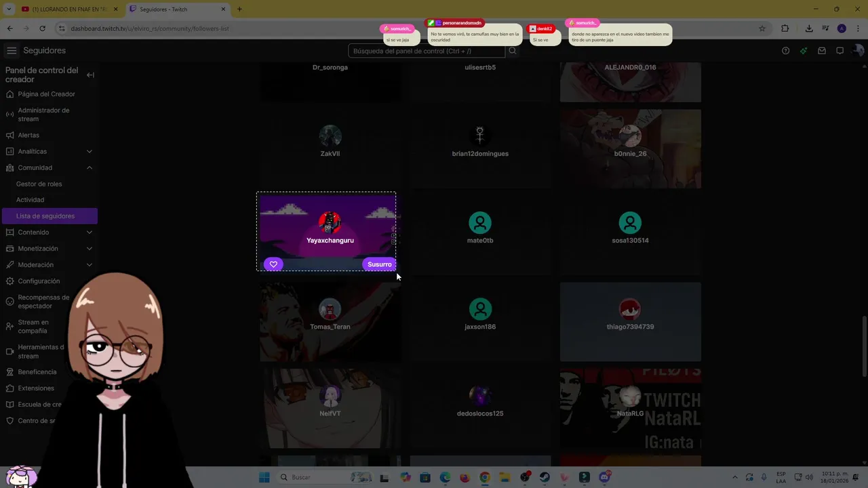
Task: Open follower NataRLG card
Action: [x=631, y=409]
